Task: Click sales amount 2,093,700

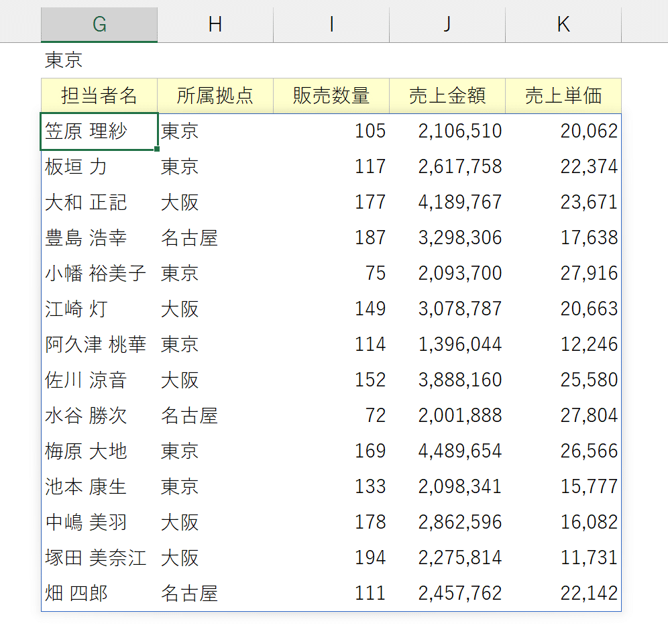Action: [447, 273]
